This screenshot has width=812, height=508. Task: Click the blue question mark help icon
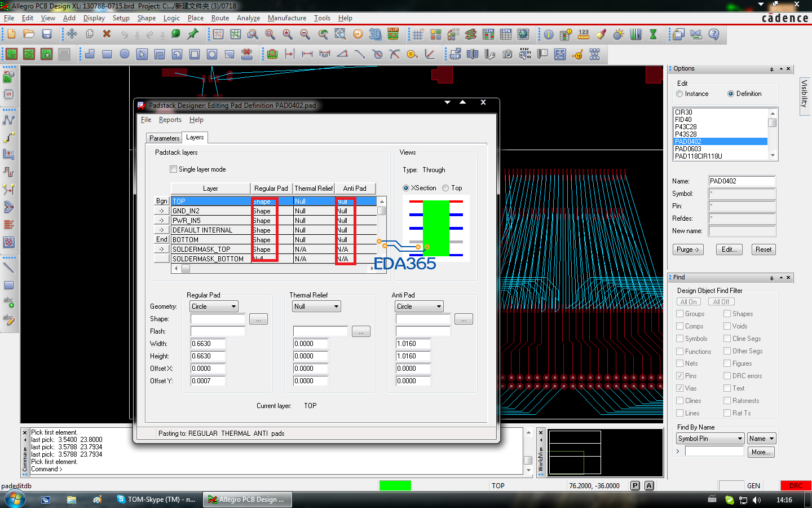tap(714, 34)
